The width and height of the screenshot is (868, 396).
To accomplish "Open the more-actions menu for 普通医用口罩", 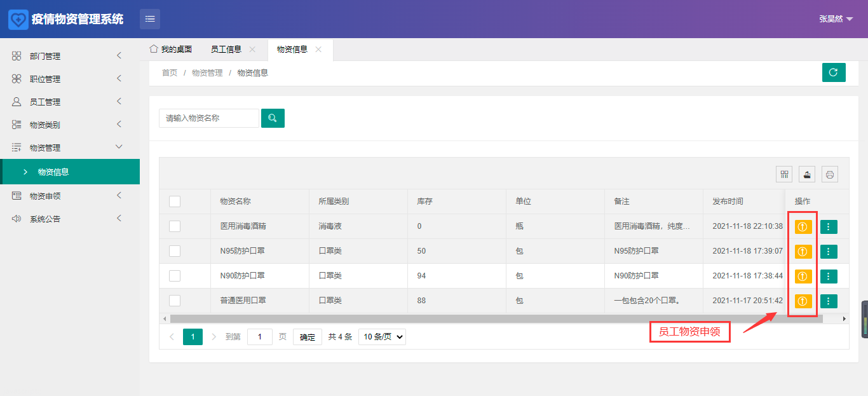I will pyautogui.click(x=829, y=301).
